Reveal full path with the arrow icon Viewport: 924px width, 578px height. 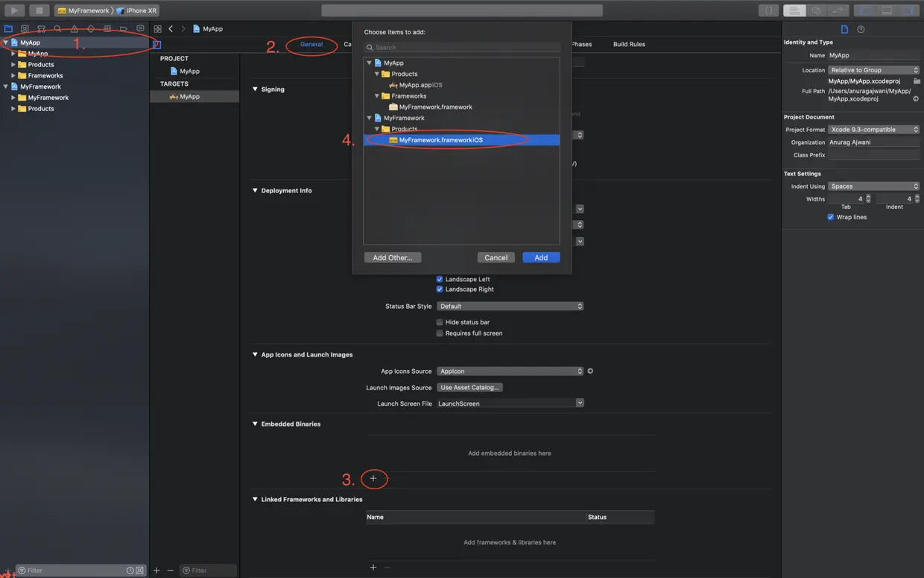pyautogui.click(x=916, y=98)
